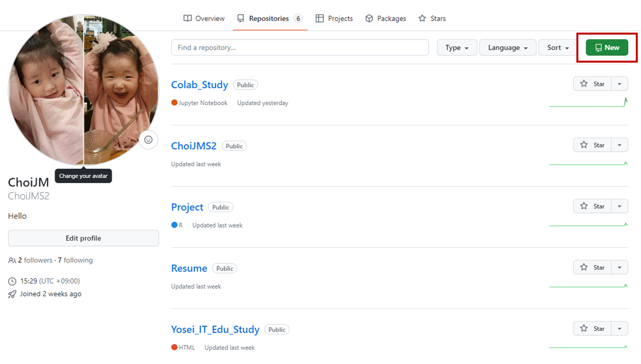Open the Language filter dropdown
Screen dimensions: 641x364
point(508,48)
